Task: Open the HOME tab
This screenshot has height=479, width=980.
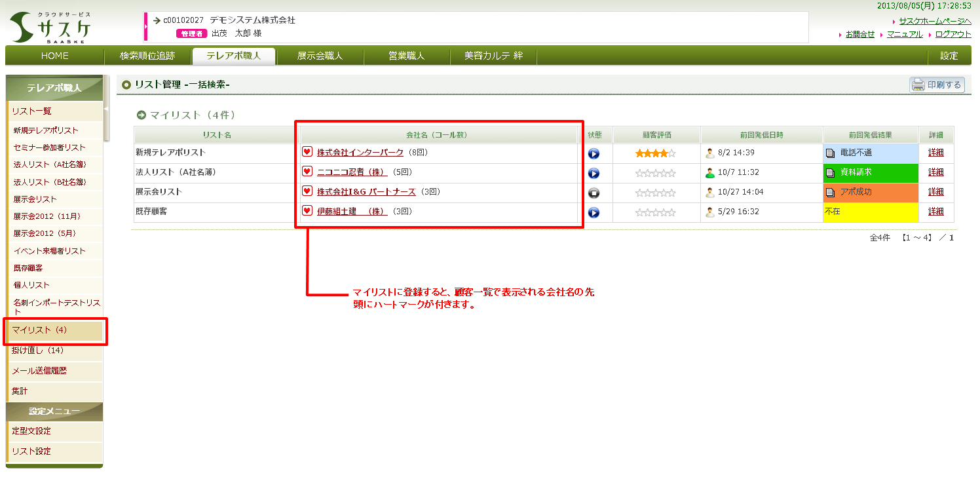Action: tap(55, 56)
